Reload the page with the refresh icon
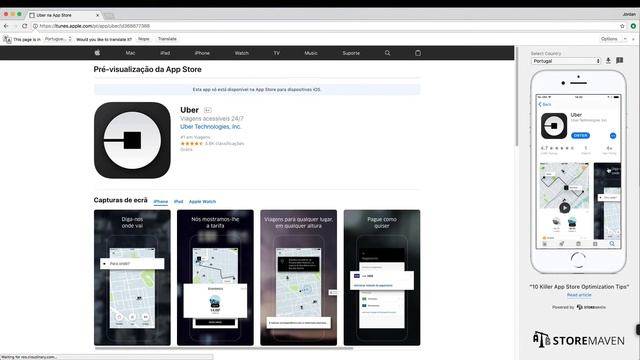 point(24,26)
